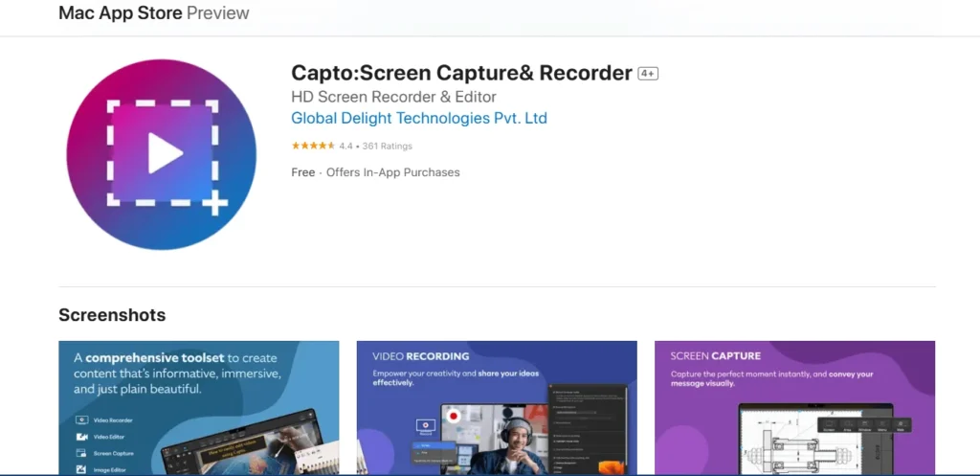
Task: Click the Screen capture mode icon in purple screenshot
Action: pos(830,423)
